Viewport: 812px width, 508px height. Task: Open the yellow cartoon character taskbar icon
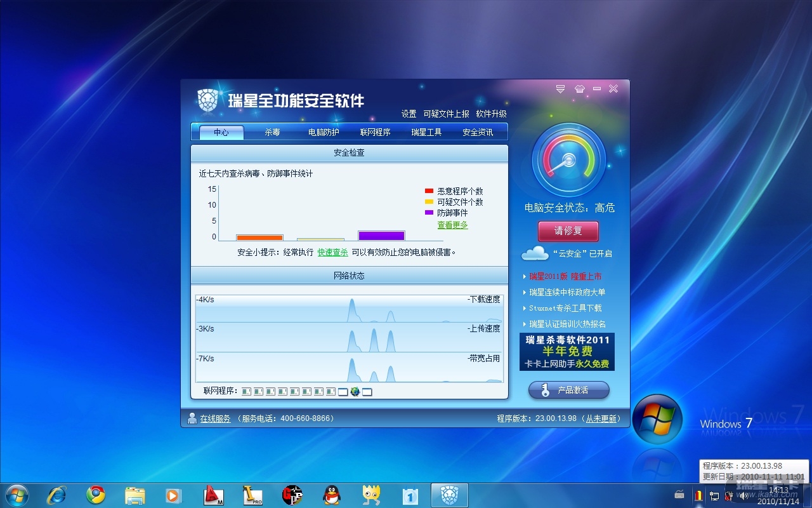point(370,495)
